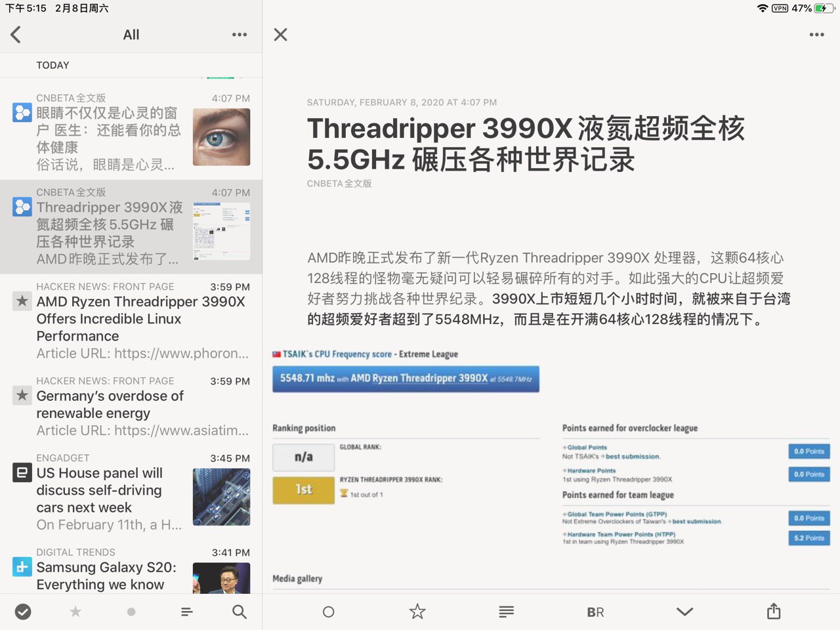Tap the star icon beside Germany's overdose article
The image size is (840, 630).
22,396
